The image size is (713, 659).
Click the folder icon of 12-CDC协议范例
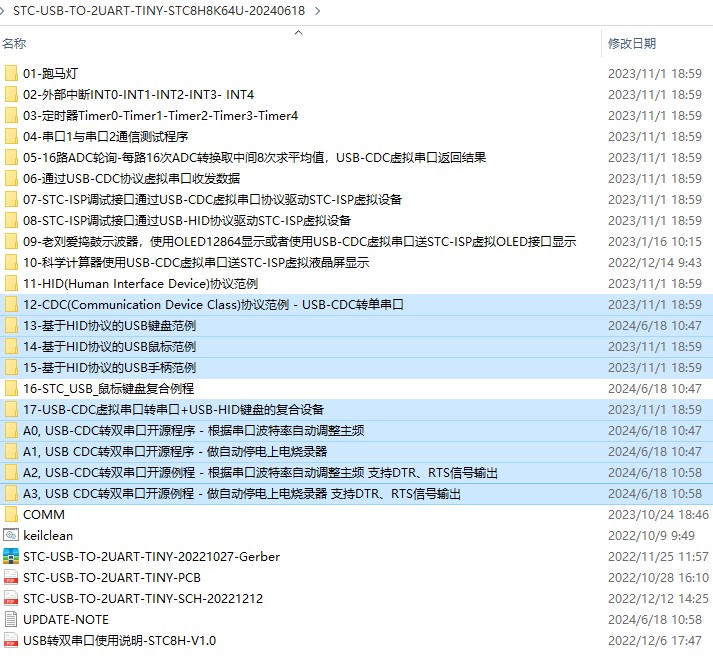[11, 304]
